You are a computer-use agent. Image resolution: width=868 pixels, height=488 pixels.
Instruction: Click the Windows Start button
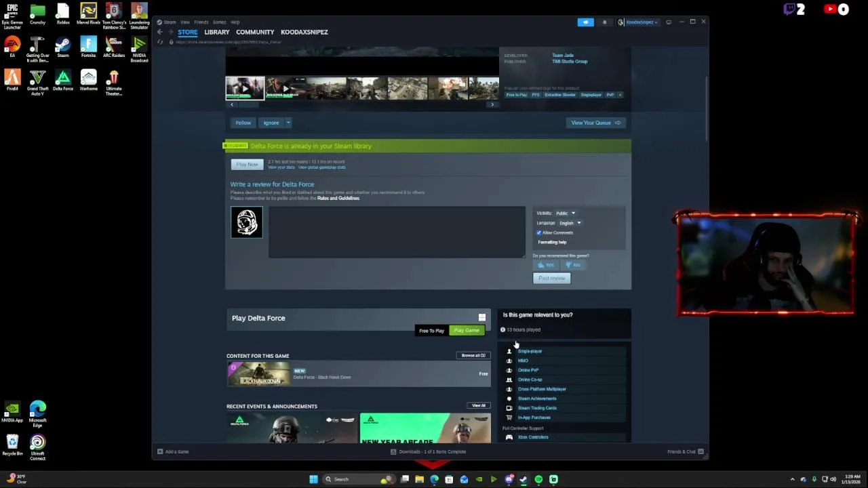tap(313, 479)
